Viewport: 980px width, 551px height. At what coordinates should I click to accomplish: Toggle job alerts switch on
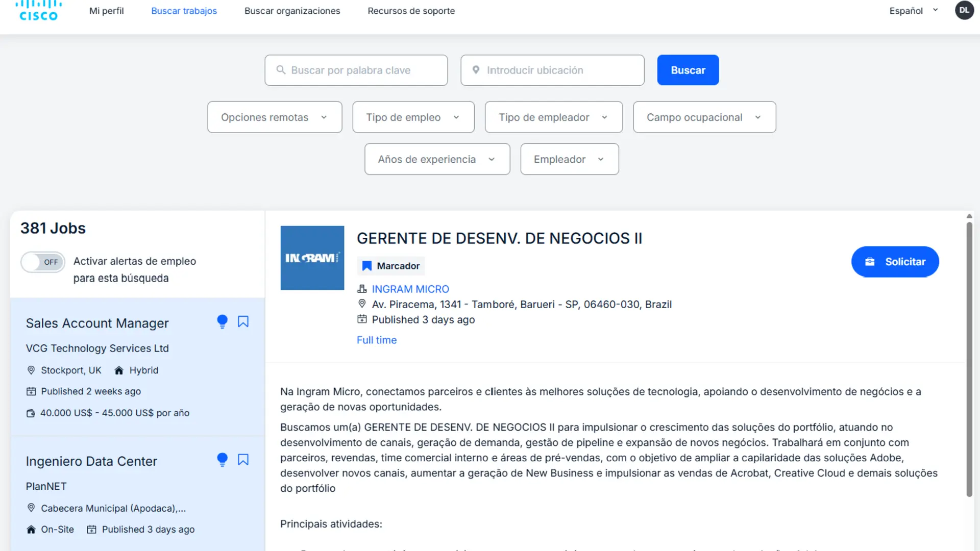[x=43, y=262]
